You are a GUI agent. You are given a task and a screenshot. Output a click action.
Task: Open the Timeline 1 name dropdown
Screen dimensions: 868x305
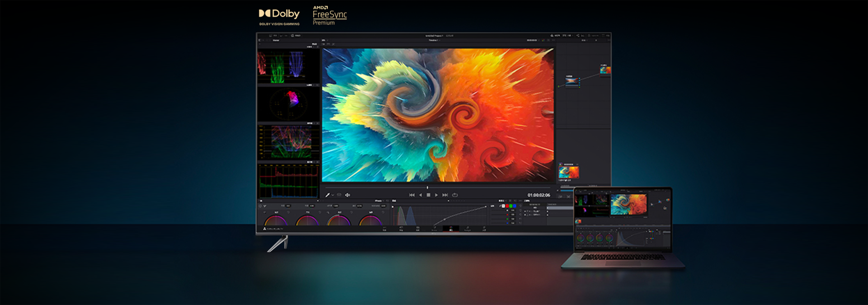(434, 40)
